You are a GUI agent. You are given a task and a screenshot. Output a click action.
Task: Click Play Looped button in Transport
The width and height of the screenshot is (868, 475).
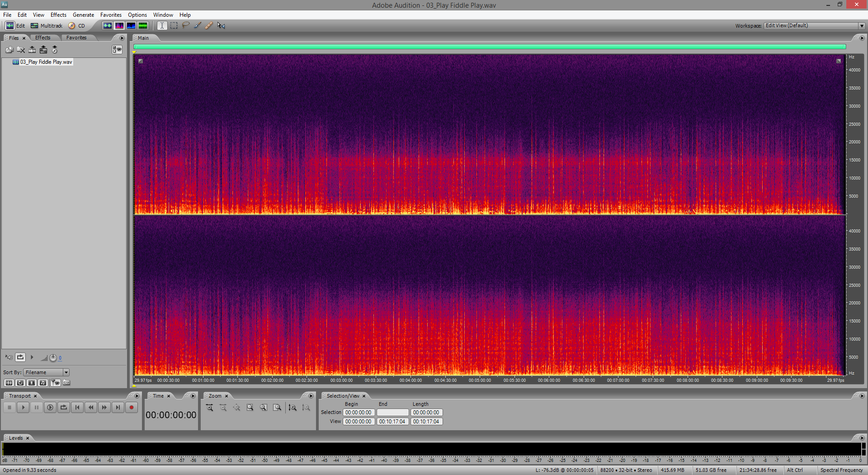[x=64, y=408]
